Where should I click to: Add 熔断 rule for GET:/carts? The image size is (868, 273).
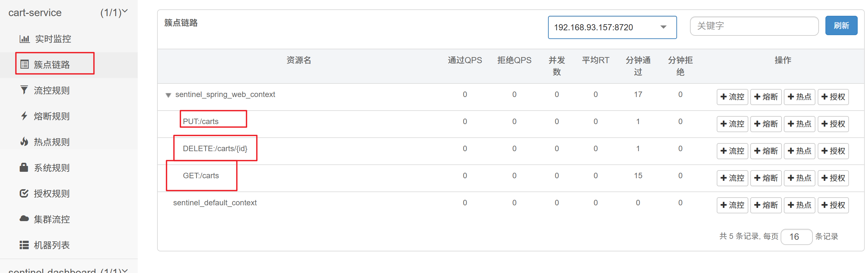[766, 178]
